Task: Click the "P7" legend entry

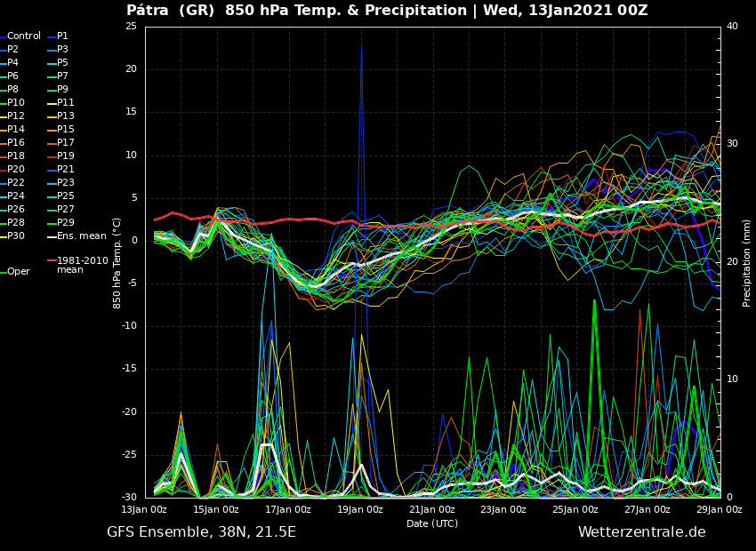Action: click(59, 76)
